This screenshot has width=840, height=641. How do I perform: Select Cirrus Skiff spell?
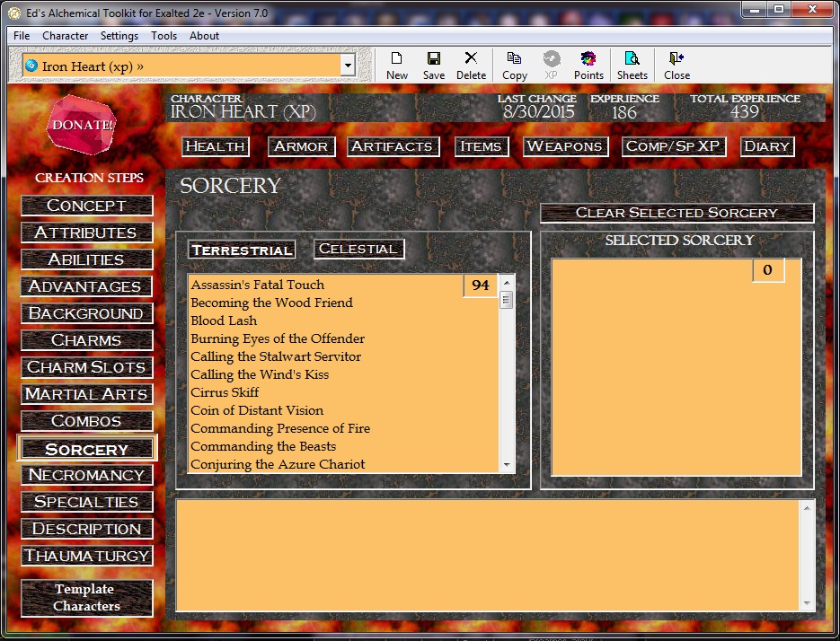(x=225, y=392)
